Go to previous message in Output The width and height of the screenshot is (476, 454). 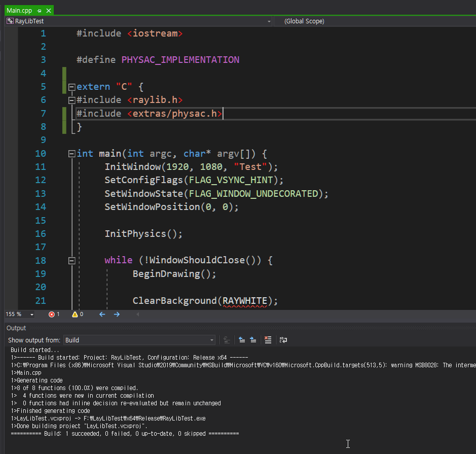click(x=242, y=340)
